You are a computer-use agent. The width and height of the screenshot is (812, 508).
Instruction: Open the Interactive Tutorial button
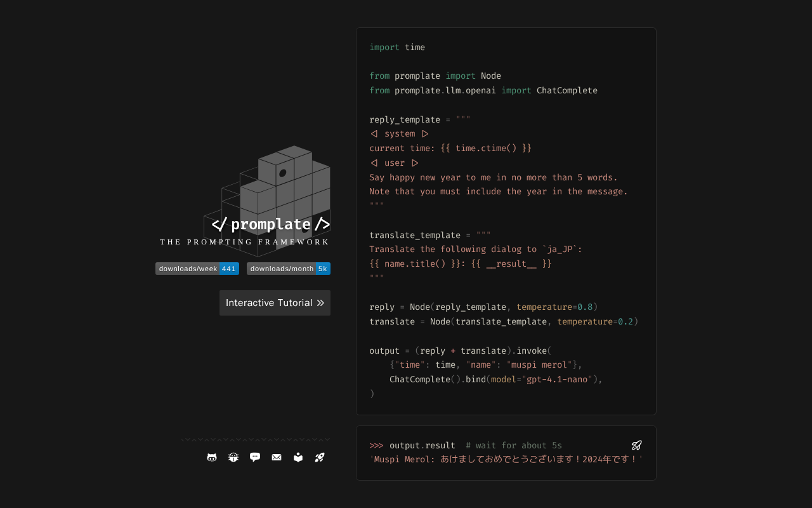275,303
